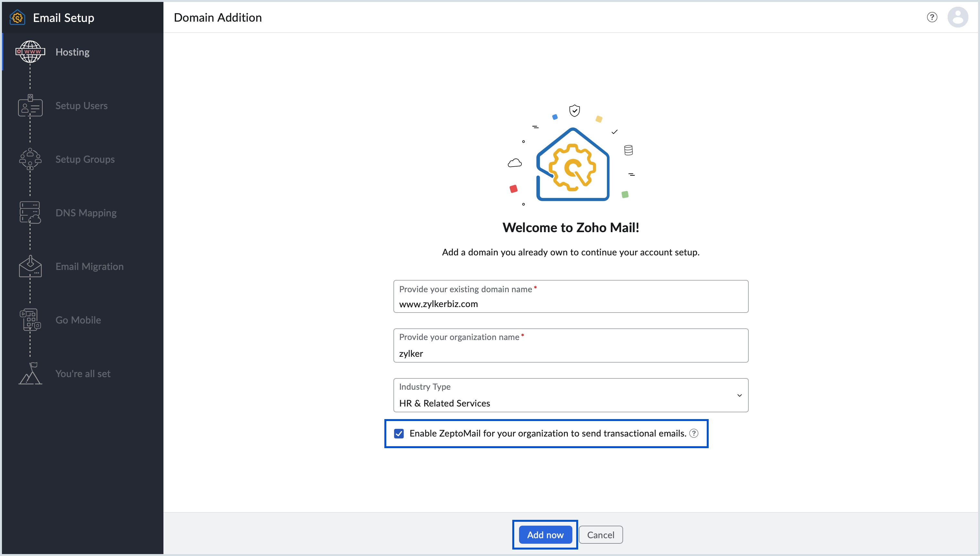
Task: Select the Hosting step label
Action: coord(73,52)
